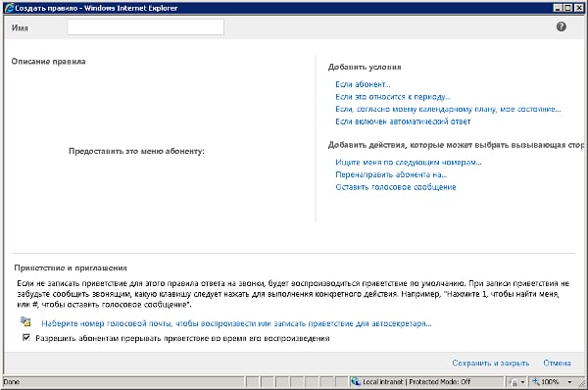Viewport: 588px width, 390px height.
Task: Click 'Сохранить и закрыть' to save rule
Action: [491, 363]
